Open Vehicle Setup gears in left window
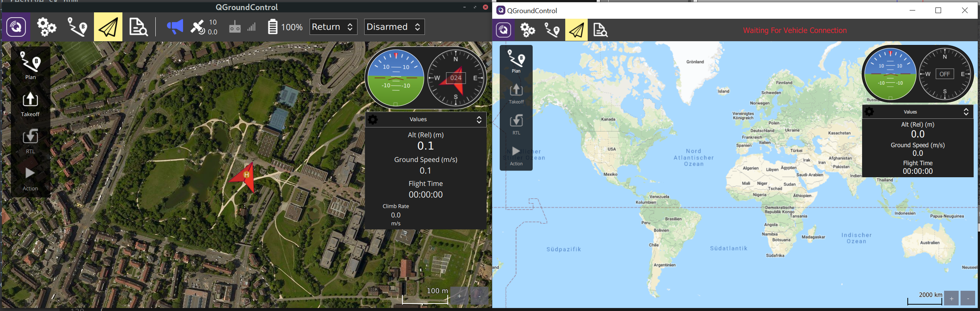This screenshot has height=311, width=980. [x=46, y=27]
